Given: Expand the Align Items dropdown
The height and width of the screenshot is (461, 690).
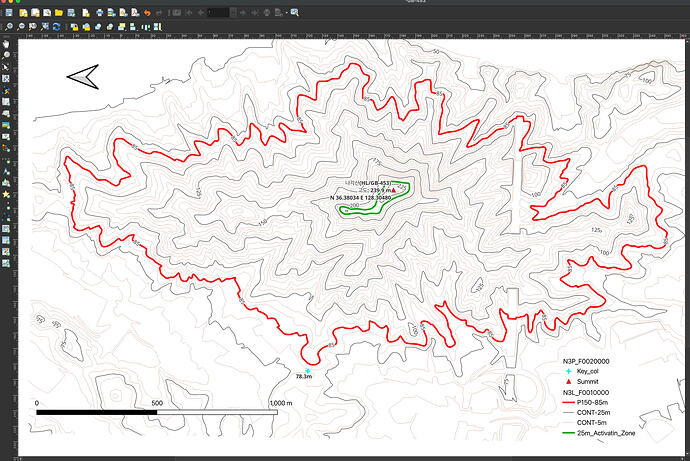Looking at the screenshot, I should tap(133, 26).
